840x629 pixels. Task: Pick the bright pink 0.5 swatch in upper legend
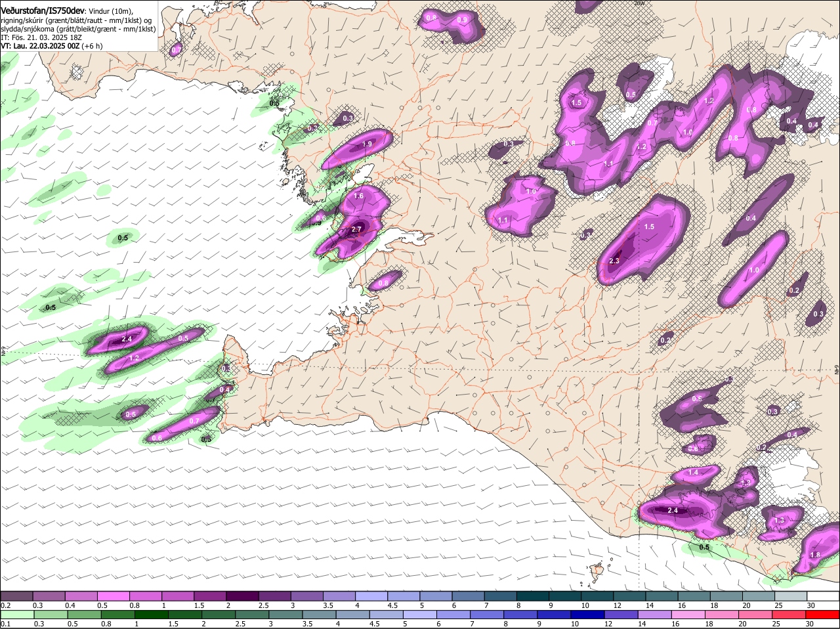pyautogui.click(x=114, y=596)
